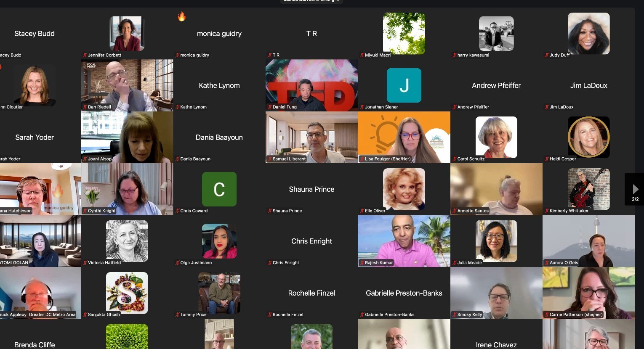Select Aurora O Geis video tile

pyautogui.click(x=589, y=241)
